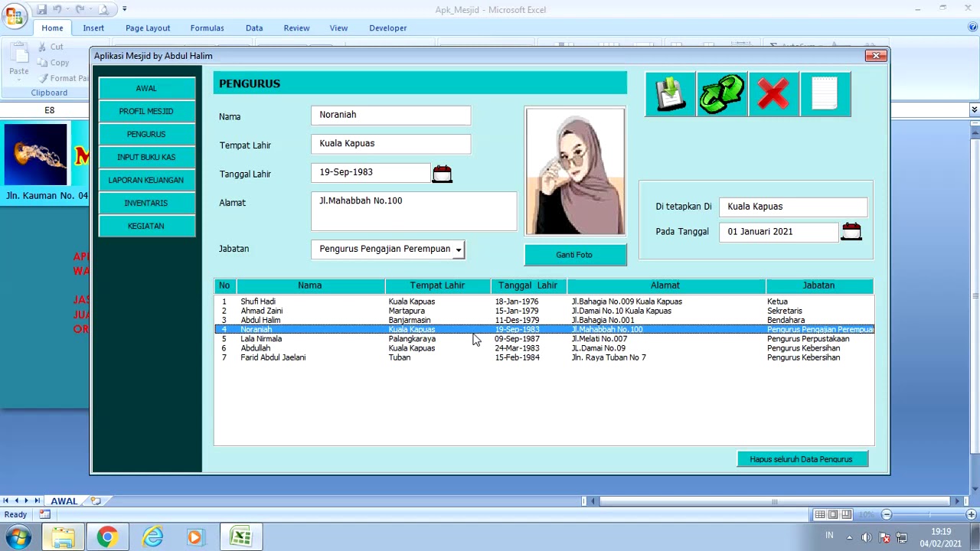Click the green refresh/update arrows icon
Screen dimensions: 980x551
(x=722, y=94)
